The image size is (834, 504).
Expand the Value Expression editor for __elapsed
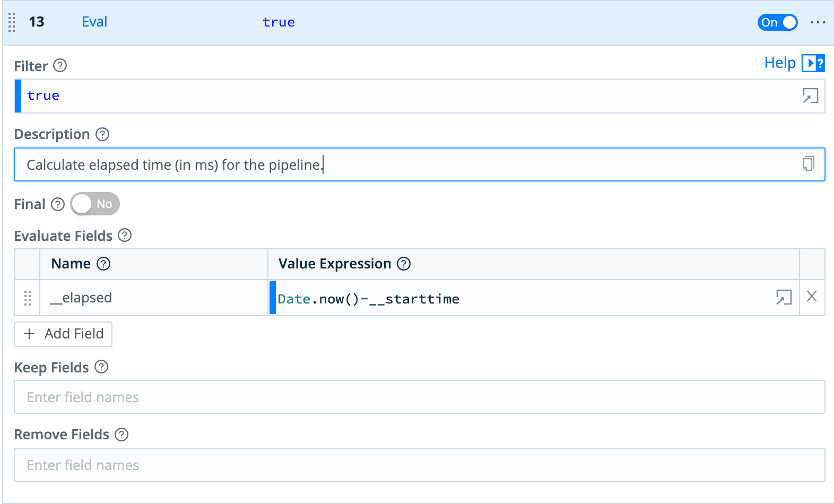tap(784, 297)
